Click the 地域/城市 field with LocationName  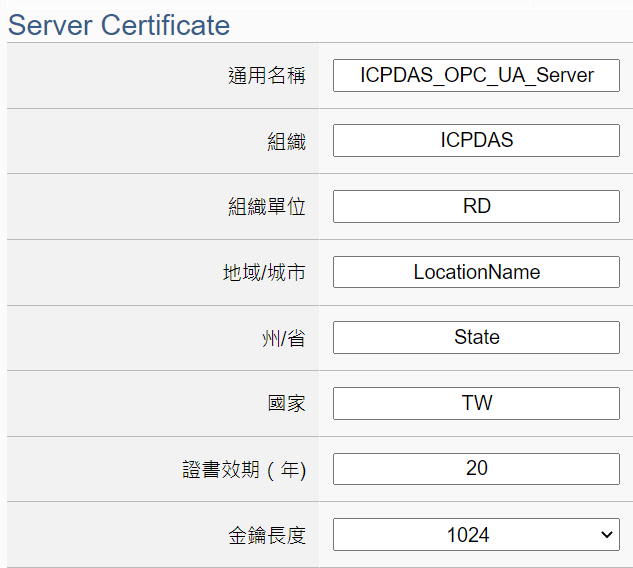476,272
